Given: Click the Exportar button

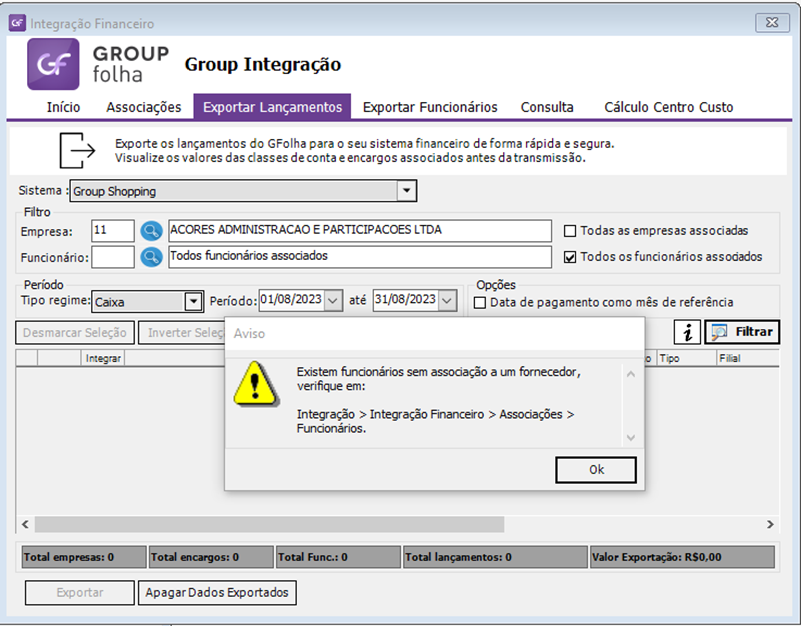Looking at the screenshot, I should [x=80, y=593].
